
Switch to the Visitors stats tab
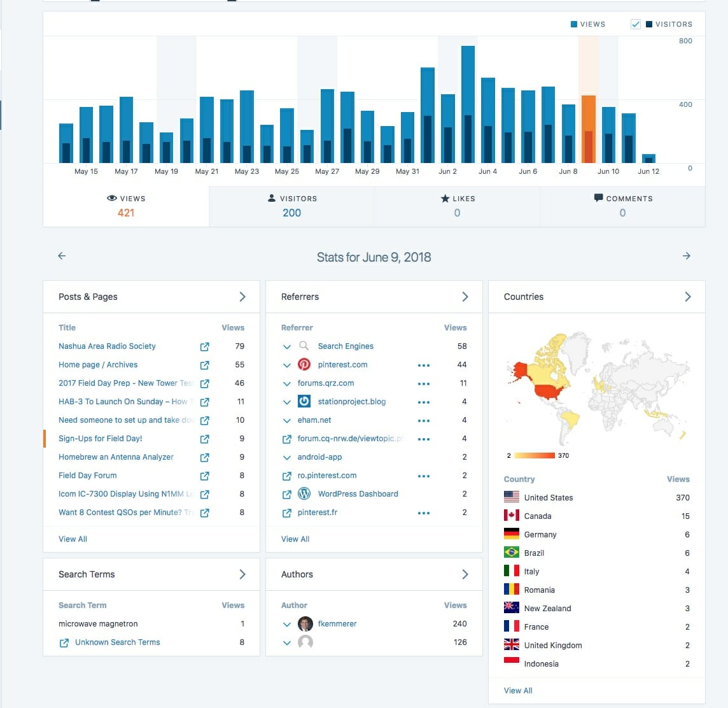click(291, 206)
